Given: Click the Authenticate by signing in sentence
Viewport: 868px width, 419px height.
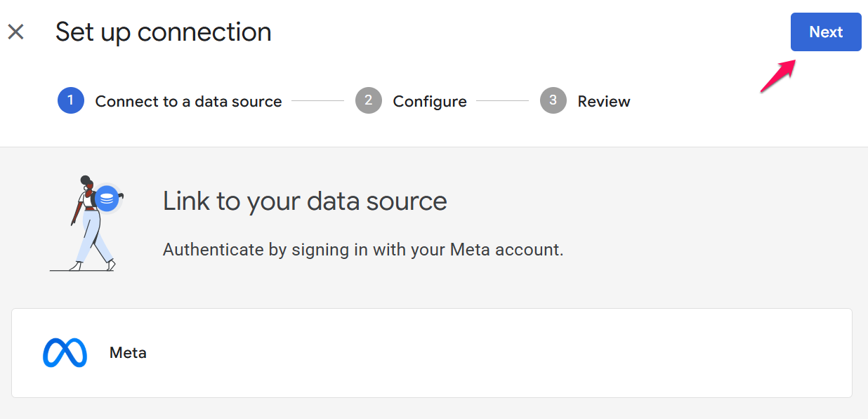Looking at the screenshot, I should tap(362, 250).
